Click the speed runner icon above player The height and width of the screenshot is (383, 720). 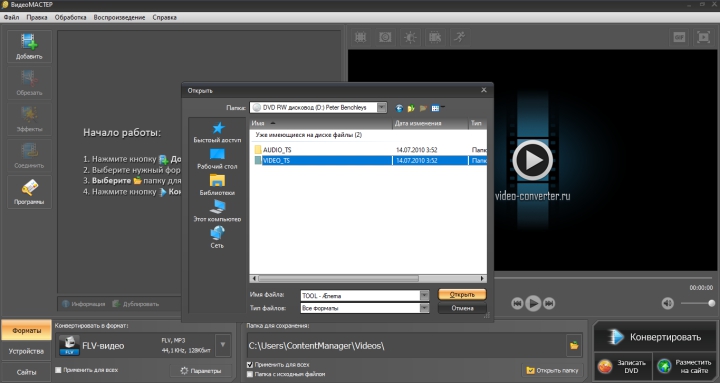[459, 37]
